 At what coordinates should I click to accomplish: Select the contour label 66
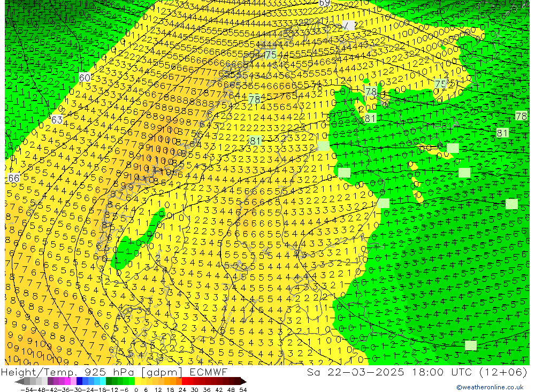click(14, 178)
